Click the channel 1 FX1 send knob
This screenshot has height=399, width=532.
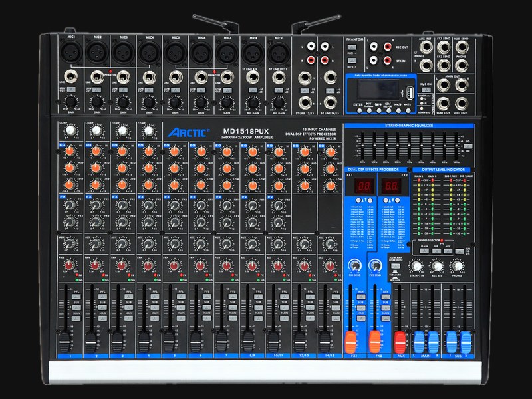coord(70,205)
